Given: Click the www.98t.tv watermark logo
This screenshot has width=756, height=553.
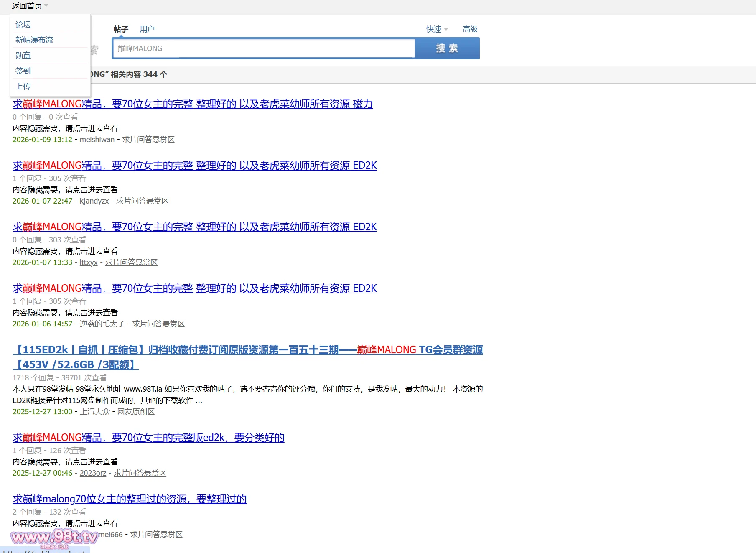Looking at the screenshot, I should [x=54, y=537].
